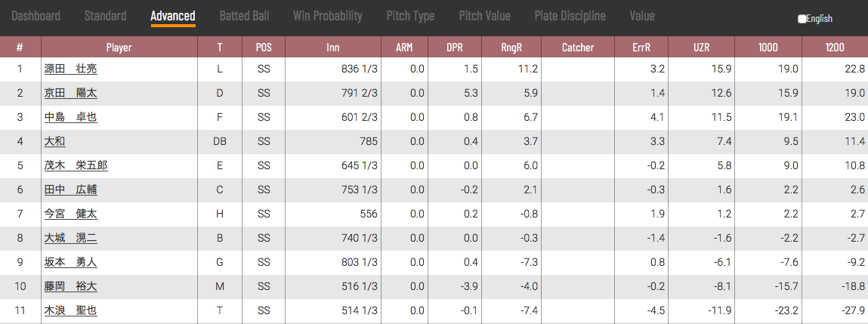This screenshot has height=324, width=868.
Task: Sort by the 1200 column header
Action: pos(835,48)
